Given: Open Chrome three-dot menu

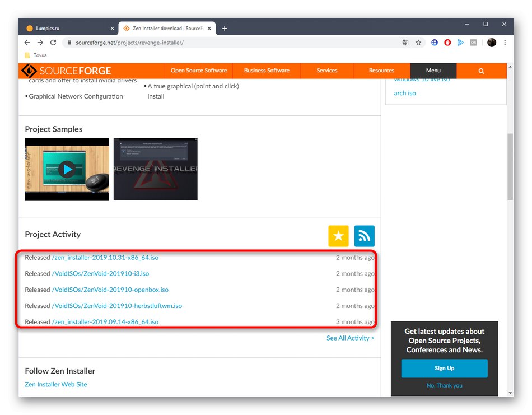Looking at the screenshot, I should (505, 43).
